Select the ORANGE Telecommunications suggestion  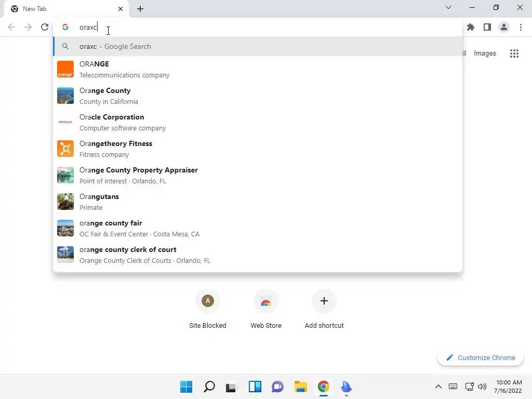[x=258, y=69]
